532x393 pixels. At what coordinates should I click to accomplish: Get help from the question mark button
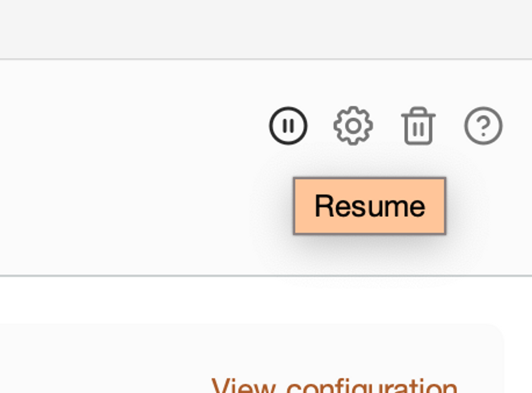pos(484,126)
